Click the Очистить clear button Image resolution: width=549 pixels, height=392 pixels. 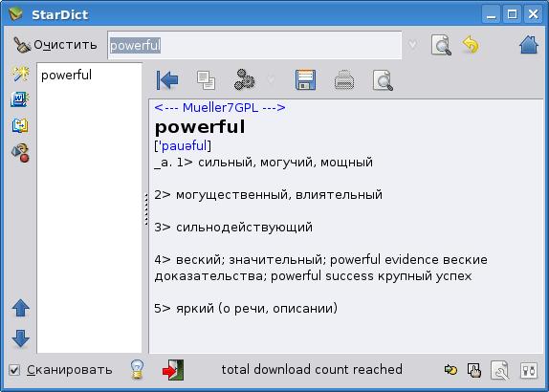pyautogui.click(x=55, y=45)
